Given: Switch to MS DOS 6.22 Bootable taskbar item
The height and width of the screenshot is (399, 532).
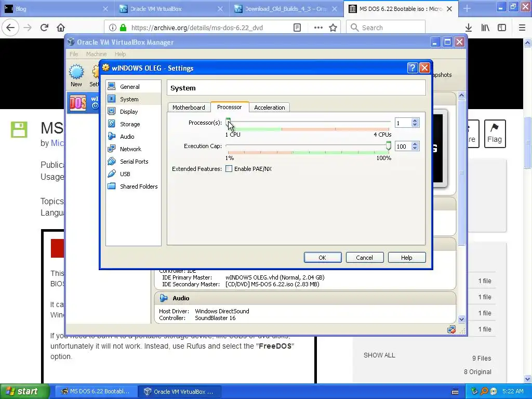Looking at the screenshot, I should pyautogui.click(x=96, y=392).
